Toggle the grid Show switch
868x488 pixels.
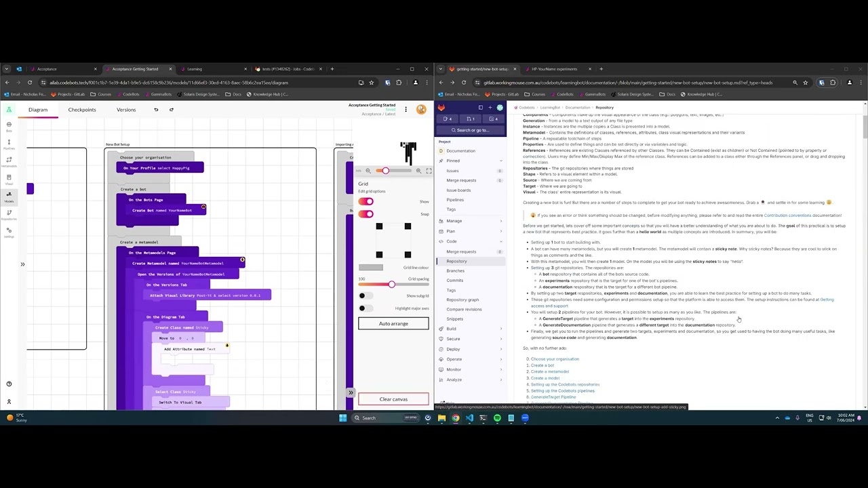tap(366, 201)
